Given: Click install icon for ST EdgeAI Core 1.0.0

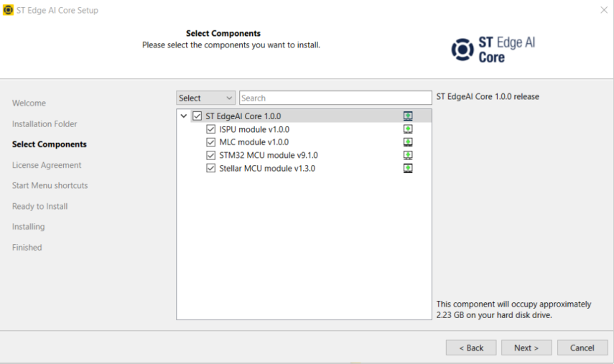Looking at the screenshot, I should click(x=408, y=116).
